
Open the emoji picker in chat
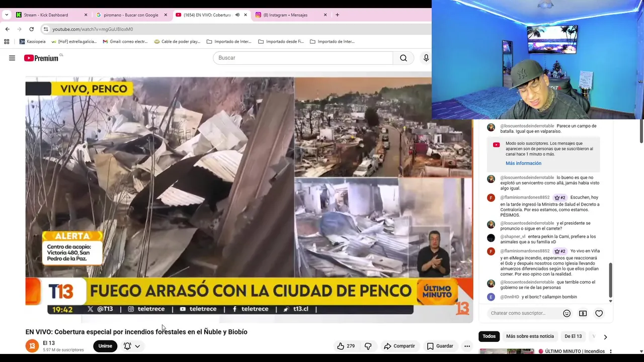coord(567,313)
